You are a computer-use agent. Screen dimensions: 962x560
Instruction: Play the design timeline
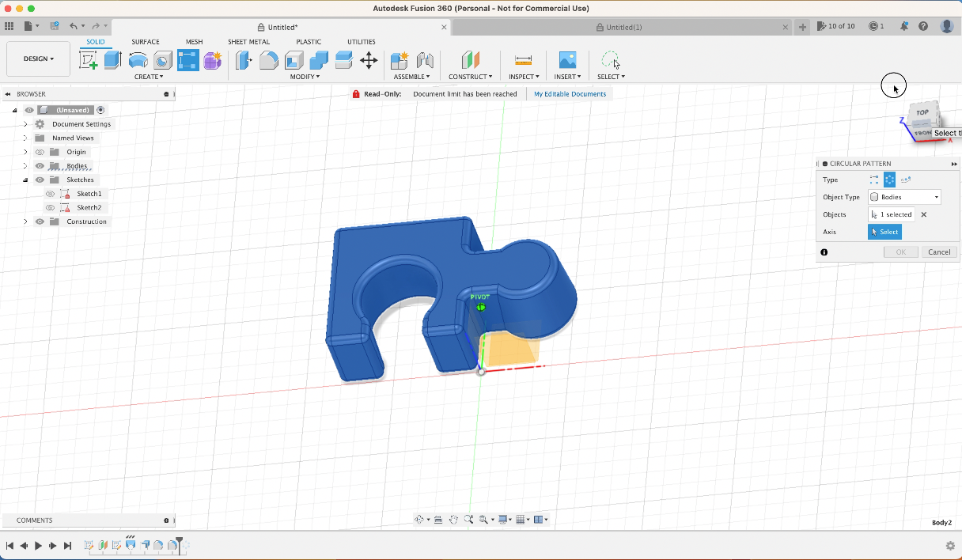pyautogui.click(x=38, y=546)
